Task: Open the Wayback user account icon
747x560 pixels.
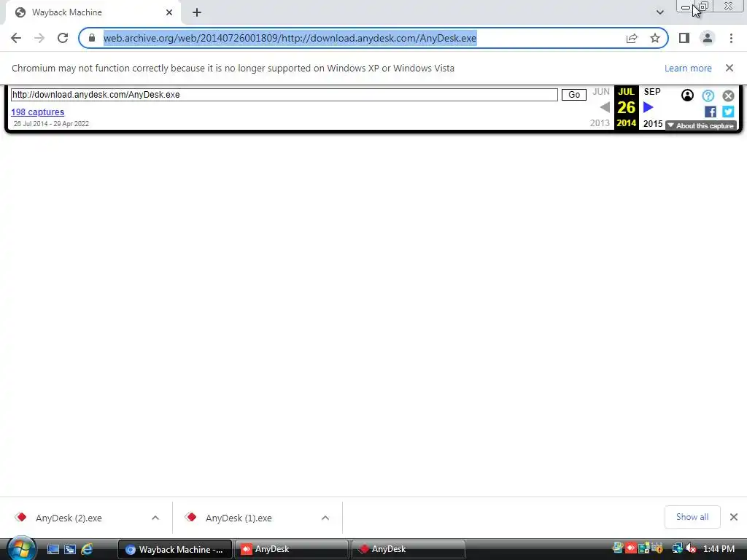Action: coord(687,96)
